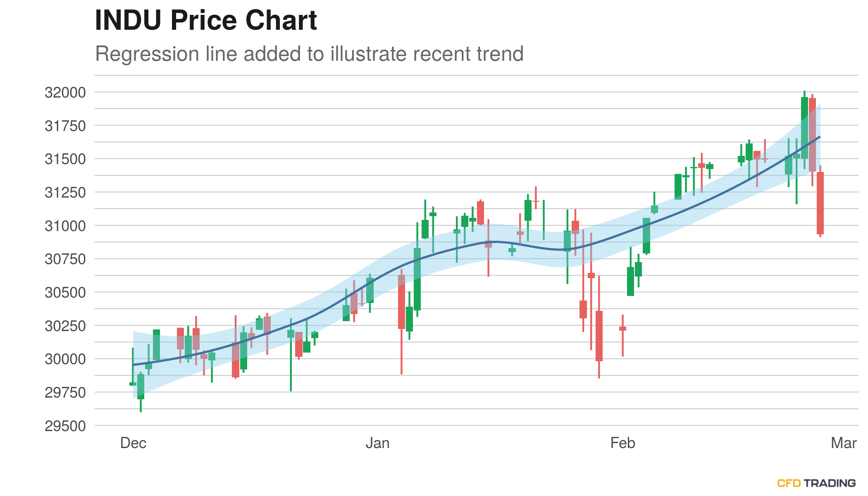Screen dimensions: 868x496
Task: Click the 30750 price label
Action: [65, 259]
